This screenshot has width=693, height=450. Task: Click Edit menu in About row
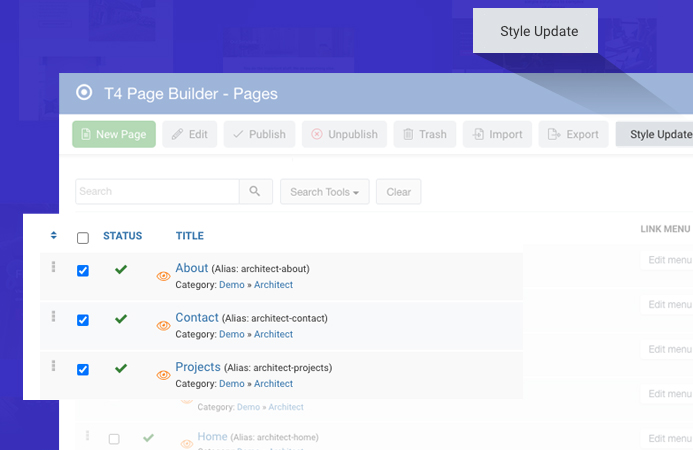click(x=667, y=260)
